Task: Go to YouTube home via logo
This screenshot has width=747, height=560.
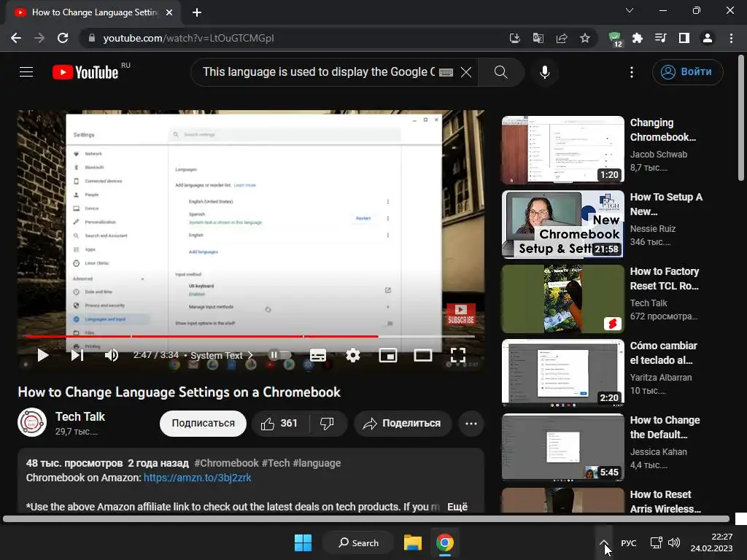Action: click(86, 72)
